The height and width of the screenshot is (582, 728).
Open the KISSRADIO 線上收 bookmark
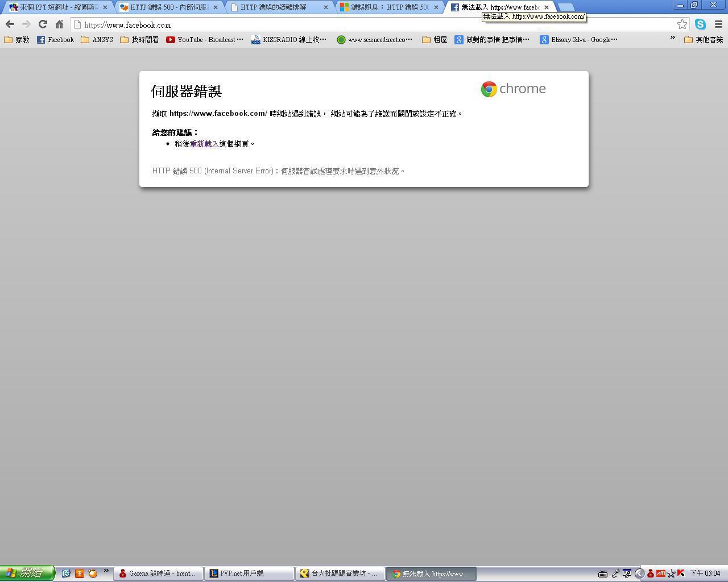289,40
